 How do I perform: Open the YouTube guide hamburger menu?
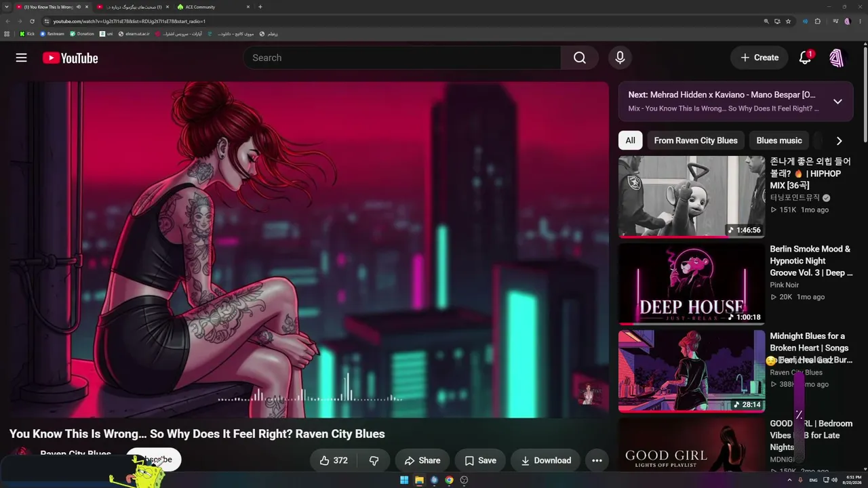point(21,58)
